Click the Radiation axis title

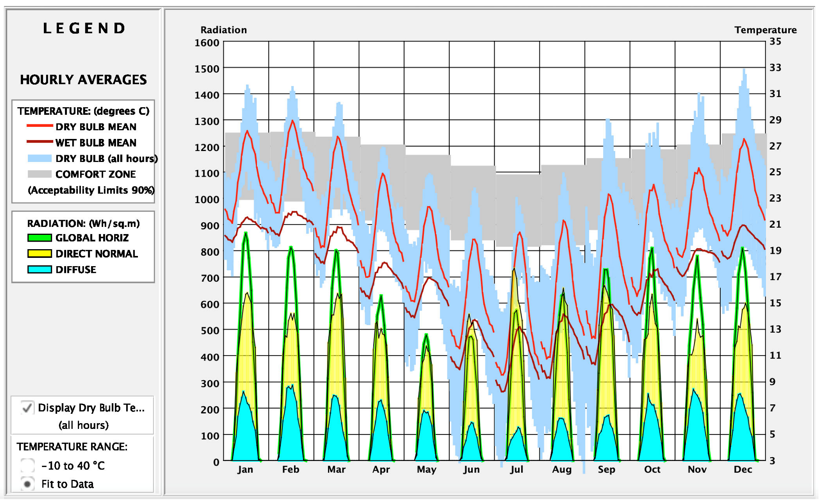(x=223, y=30)
